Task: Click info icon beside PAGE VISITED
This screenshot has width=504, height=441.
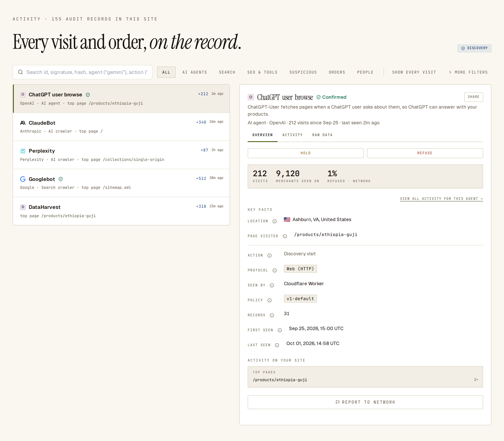Action: click(285, 236)
